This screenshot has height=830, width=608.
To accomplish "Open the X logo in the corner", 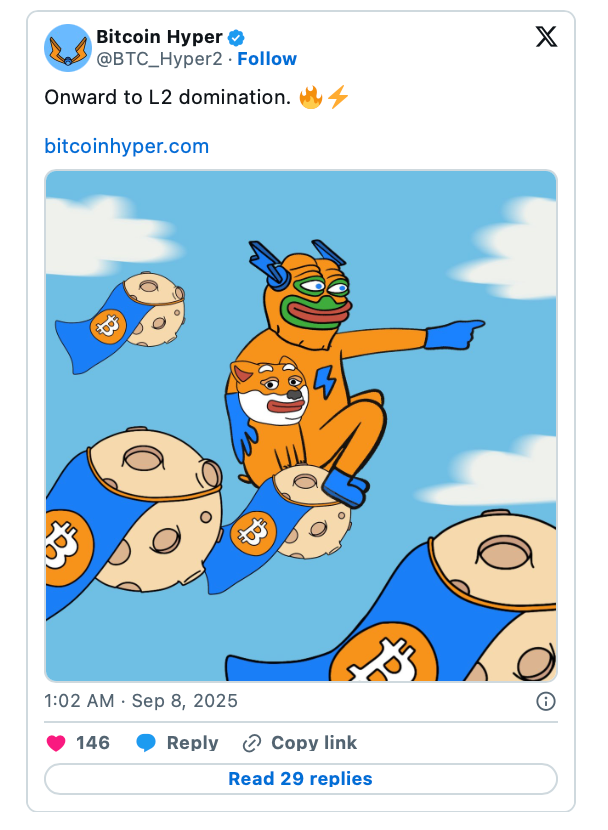I will coord(546,37).
